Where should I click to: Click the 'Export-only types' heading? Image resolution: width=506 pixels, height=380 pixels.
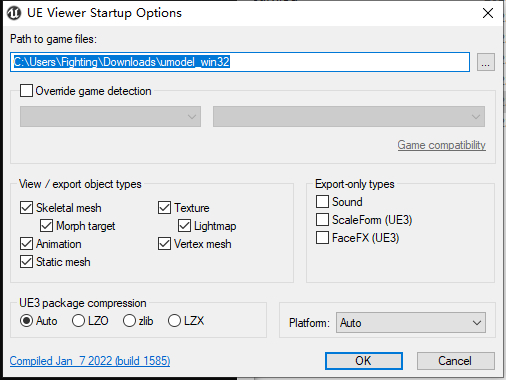[x=355, y=184]
